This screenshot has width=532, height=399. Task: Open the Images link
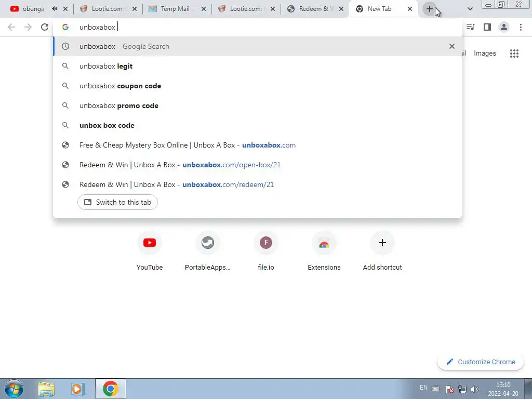[485, 54]
